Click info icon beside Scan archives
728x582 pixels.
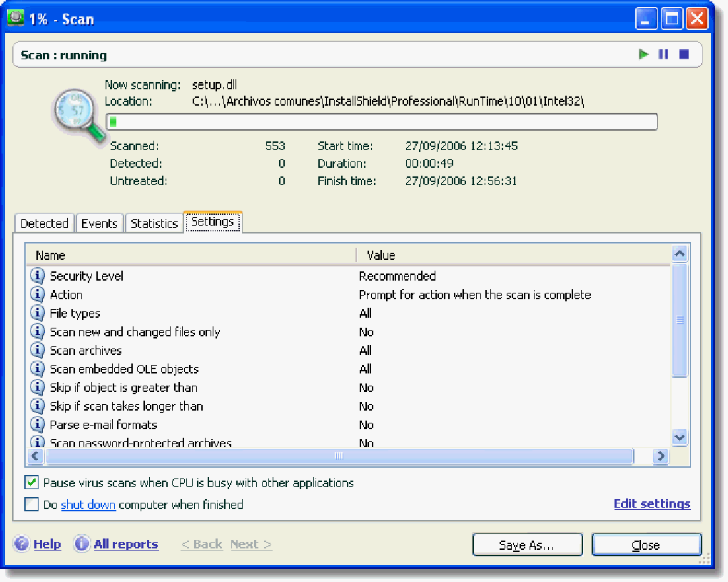point(38,350)
